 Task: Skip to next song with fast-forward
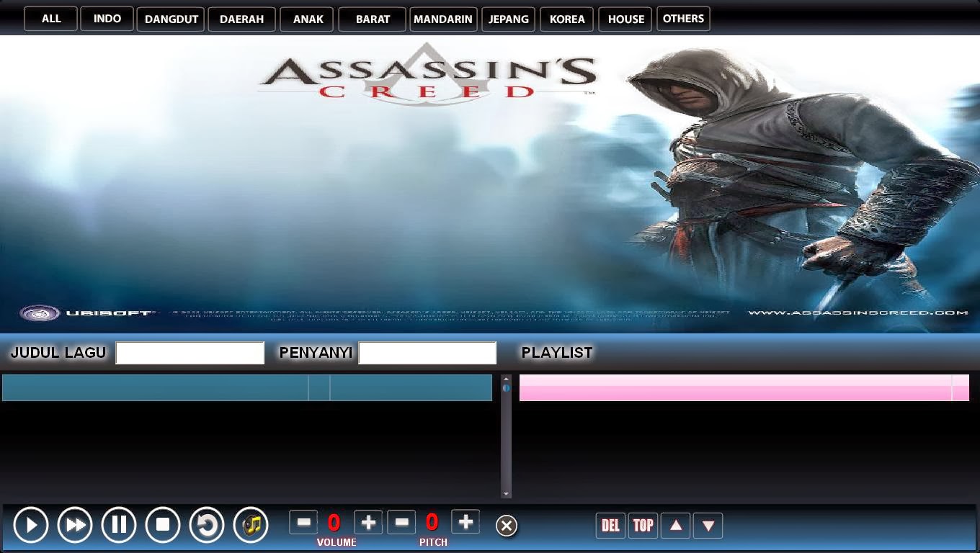(x=75, y=524)
